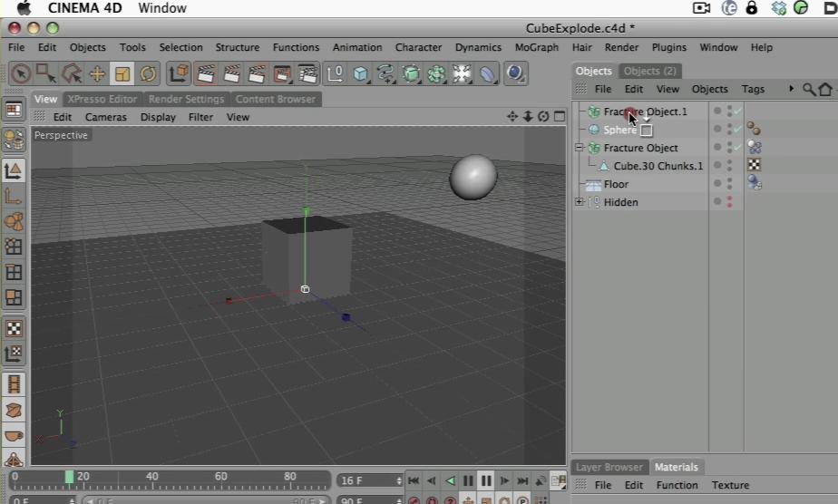Open the Render Settings clapperboard with lines

(308, 73)
